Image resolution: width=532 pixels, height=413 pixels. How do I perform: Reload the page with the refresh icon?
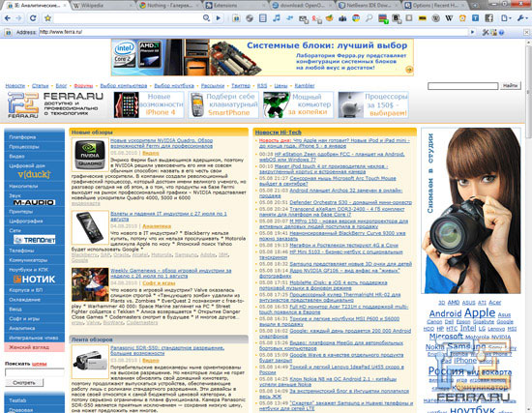click(33, 18)
